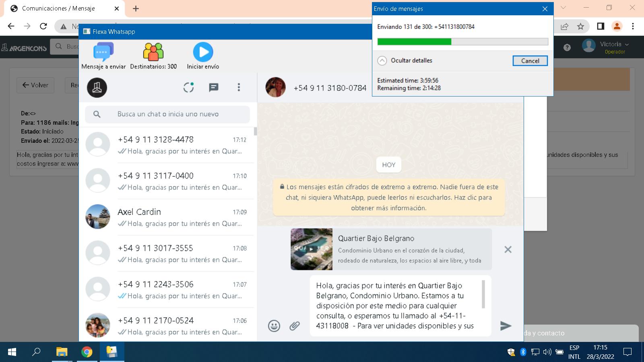Open Windows notification center

(x=627, y=352)
